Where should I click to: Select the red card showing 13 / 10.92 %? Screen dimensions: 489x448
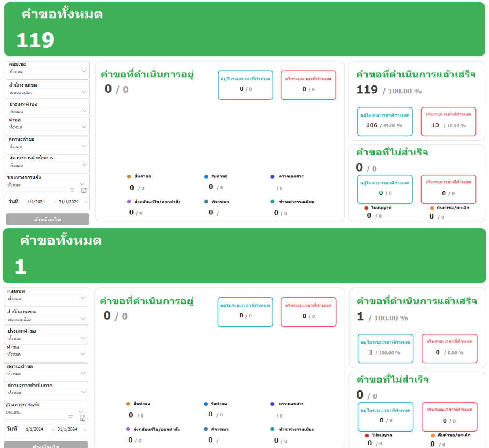pos(448,121)
